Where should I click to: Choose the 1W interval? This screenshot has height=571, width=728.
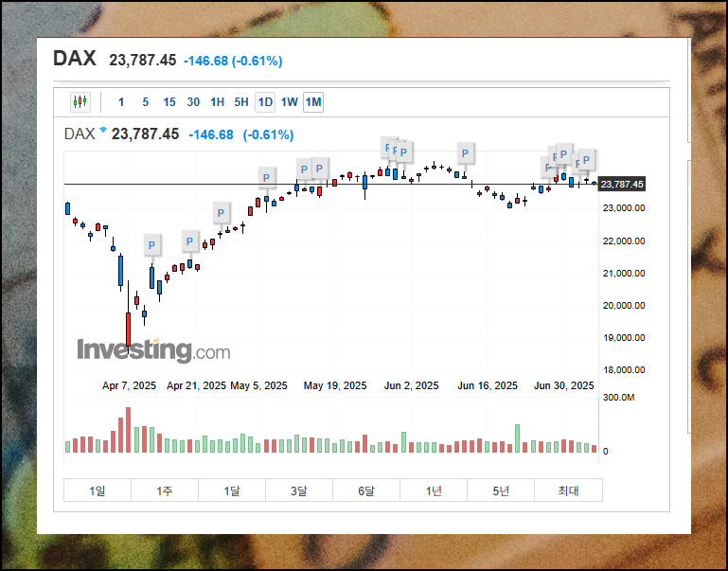290,102
